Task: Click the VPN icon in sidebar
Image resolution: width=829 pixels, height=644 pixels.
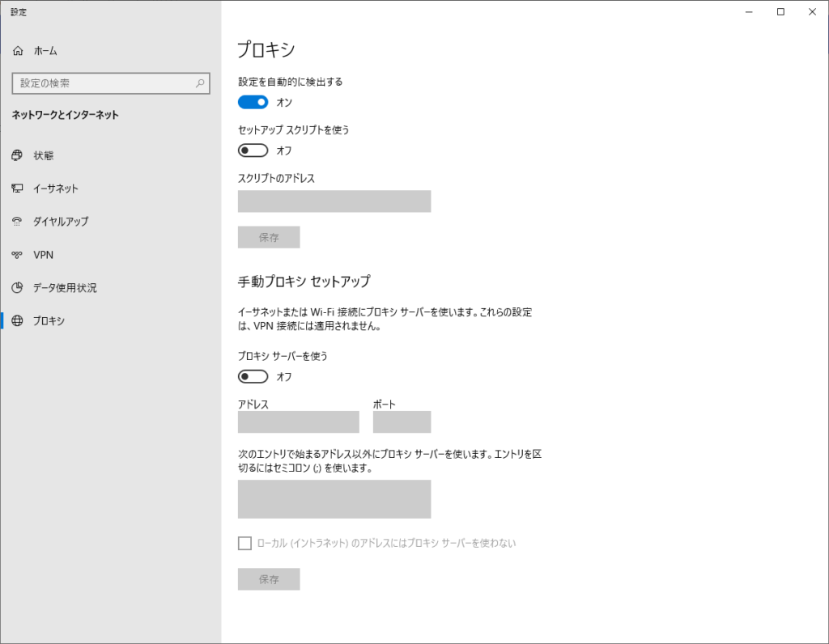Action: (17, 255)
